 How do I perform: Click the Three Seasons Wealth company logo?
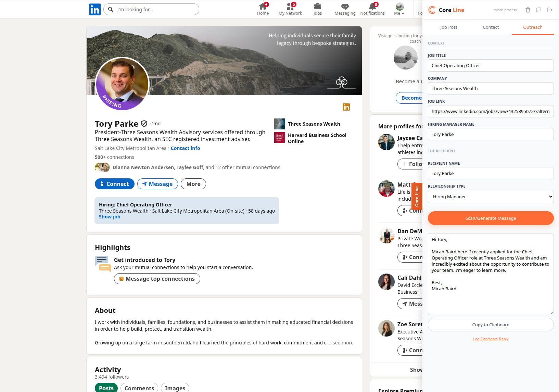(x=280, y=124)
